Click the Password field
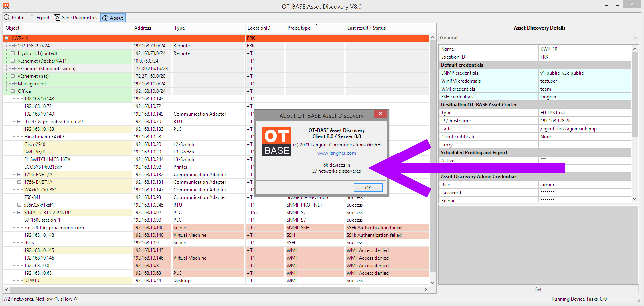The height and width of the screenshot is (306, 644). coord(585,193)
